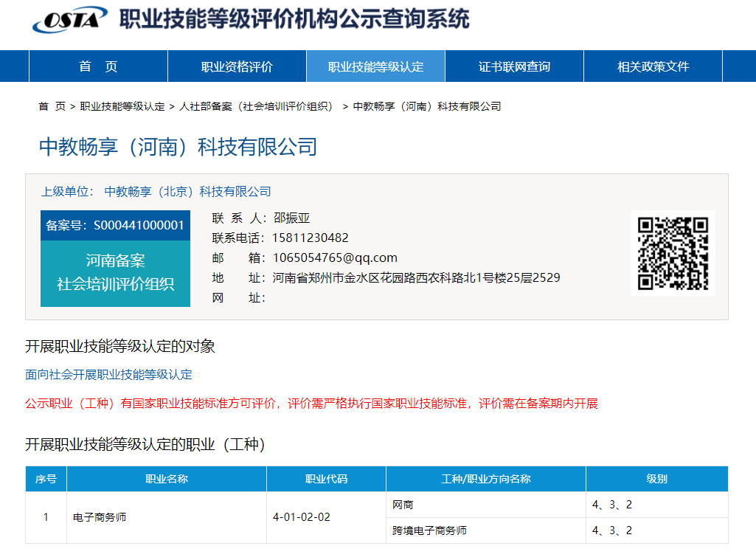The image size is (756, 560).
Task: Click the phone number 15811230482
Action: [x=310, y=238]
